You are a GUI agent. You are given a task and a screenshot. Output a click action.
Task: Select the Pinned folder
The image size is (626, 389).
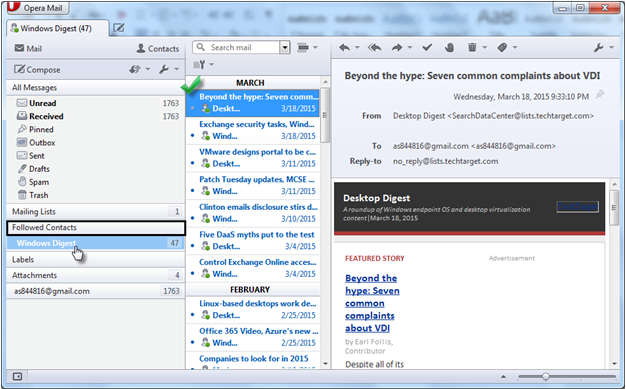[x=96, y=129]
